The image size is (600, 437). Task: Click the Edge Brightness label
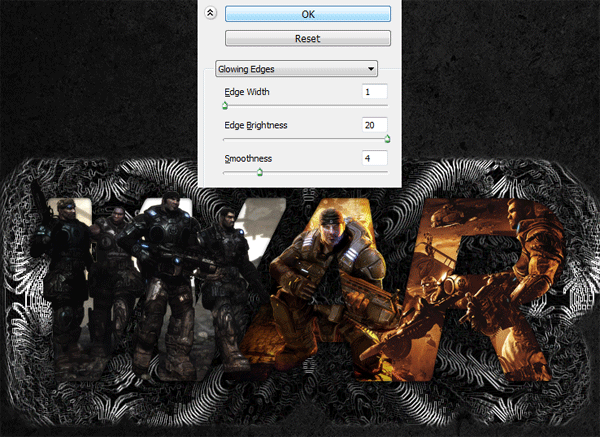[x=256, y=125]
